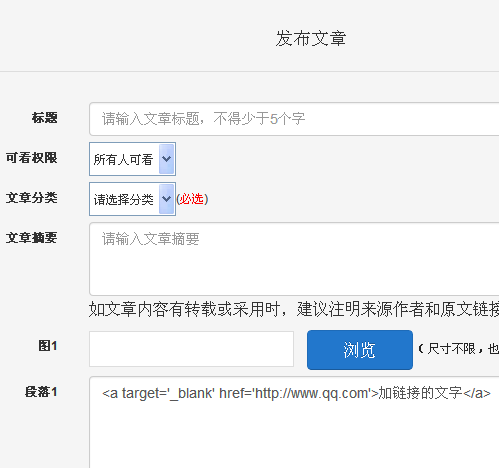The height and width of the screenshot is (468, 499).
Task: Click the red (必选) required marker
Action: point(192,199)
